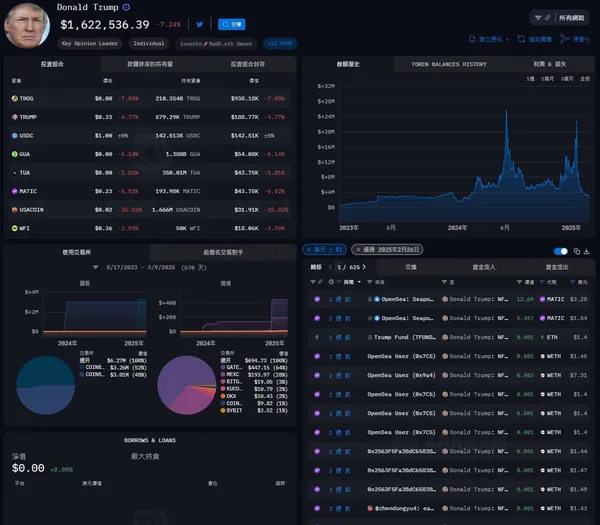
Task: Remove the USD ≥ $1 filter chip
Action: (x=308, y=249)
